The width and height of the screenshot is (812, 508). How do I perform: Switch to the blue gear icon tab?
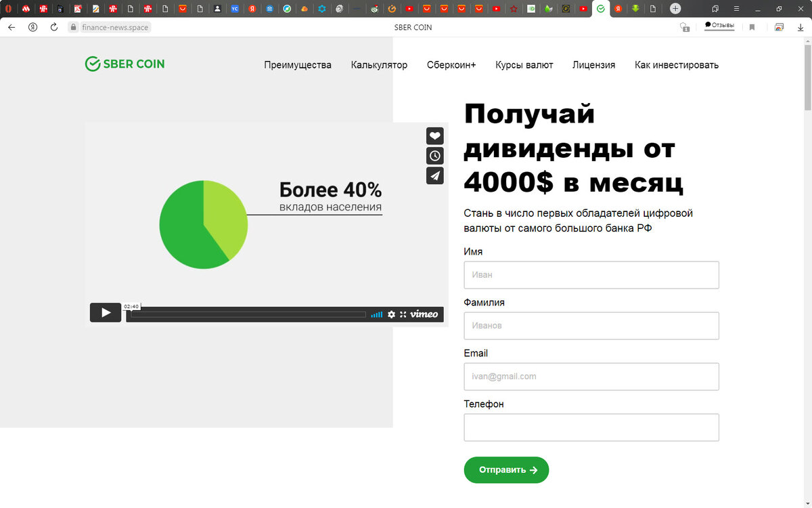pyautogui.click(x=322, y=9)
